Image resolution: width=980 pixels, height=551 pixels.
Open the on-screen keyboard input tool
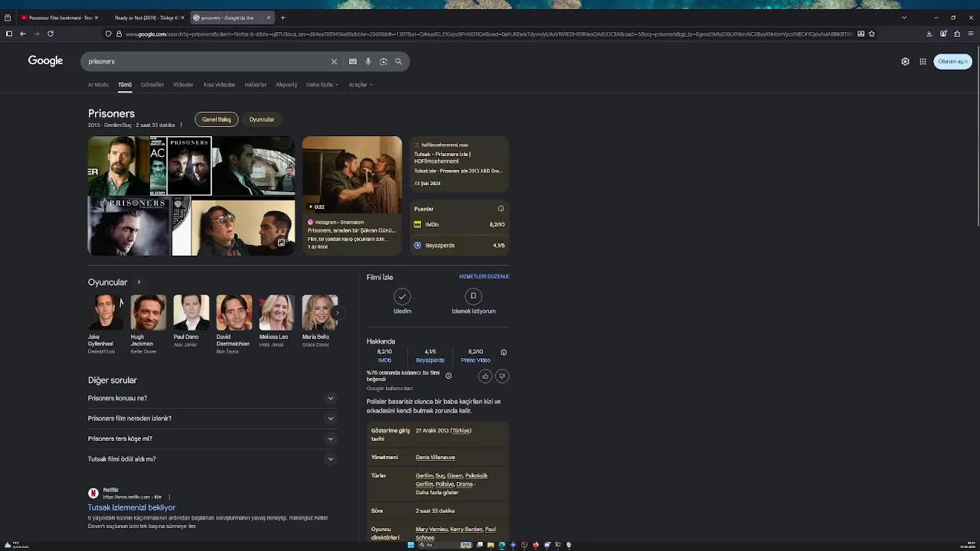[x=352, y=61]
